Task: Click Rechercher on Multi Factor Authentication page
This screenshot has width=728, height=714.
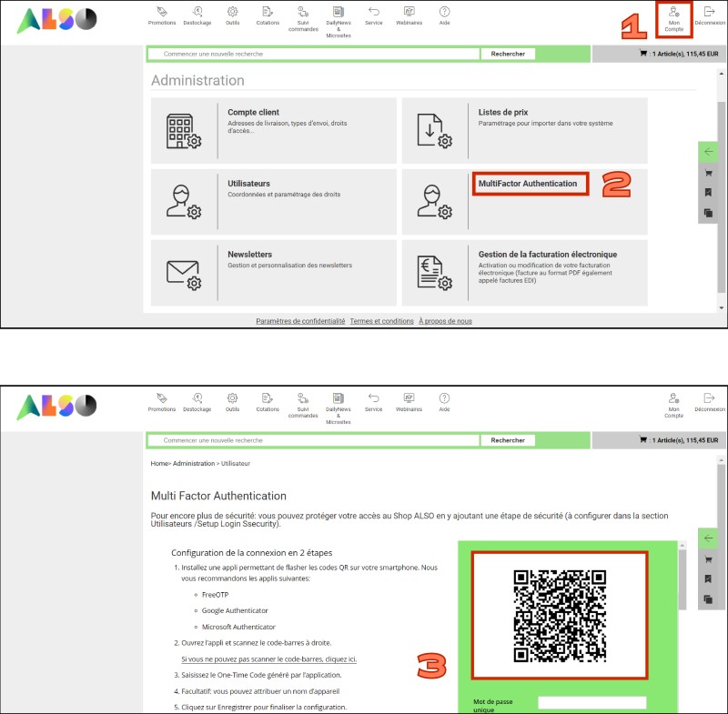Action: point(508,440)
